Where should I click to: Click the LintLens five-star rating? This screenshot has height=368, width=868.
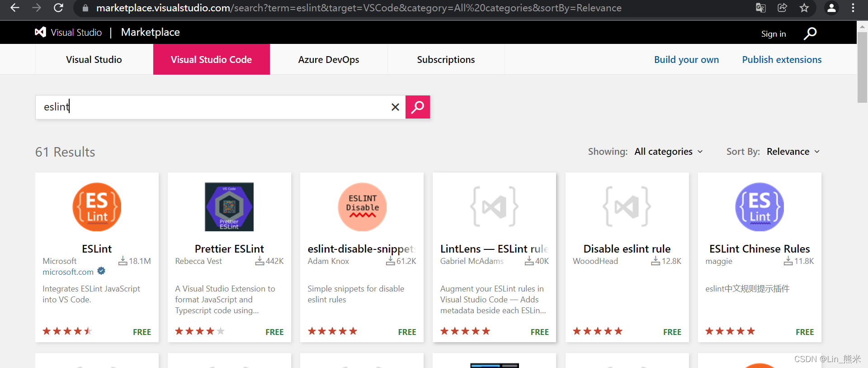[465, 331]
